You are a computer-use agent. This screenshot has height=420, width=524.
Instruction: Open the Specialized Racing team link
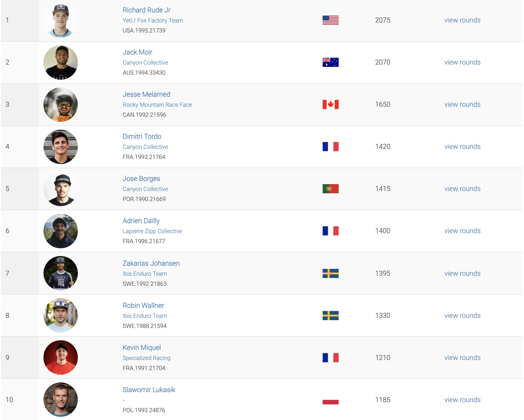(146, 358)
